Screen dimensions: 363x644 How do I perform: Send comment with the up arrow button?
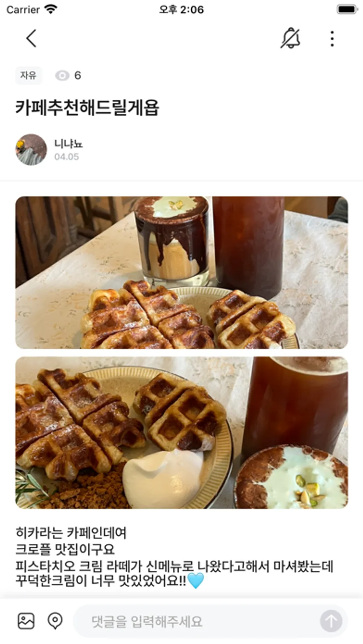(331, 621)
